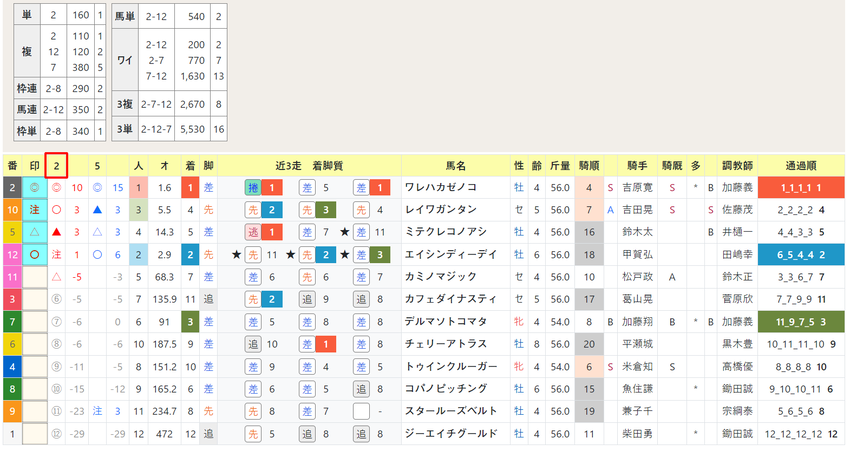850x451 pixels.
Task: Open horse ワレハカゼノコ
Action: 441,188
